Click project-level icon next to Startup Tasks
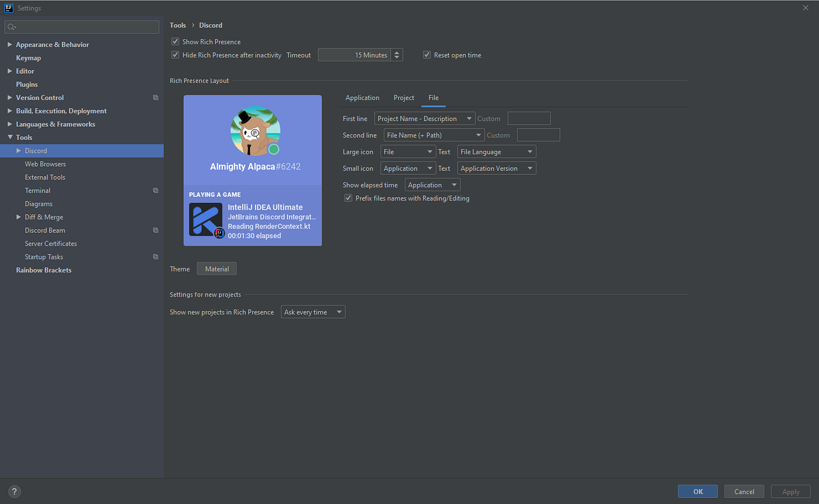The image size is (819, 504). click(x=156, y=257)
